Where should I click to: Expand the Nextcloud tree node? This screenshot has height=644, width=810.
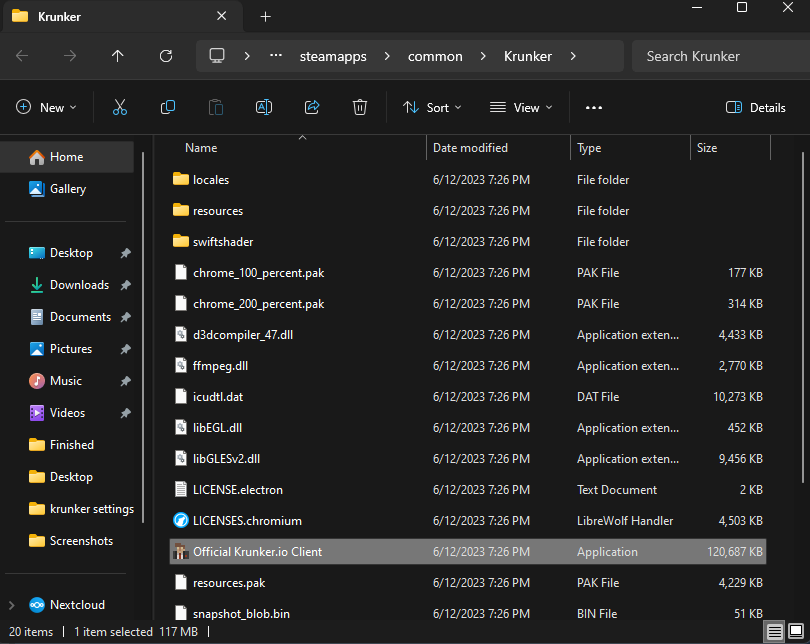(x=11, y=605)
